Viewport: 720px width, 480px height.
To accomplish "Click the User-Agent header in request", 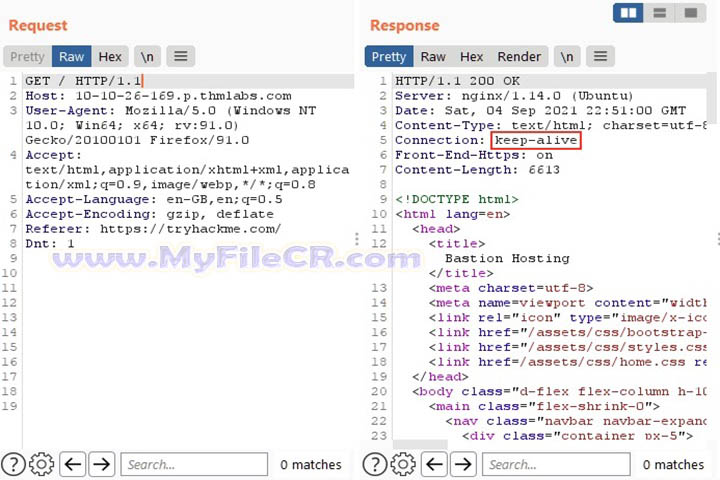I will pyautogui.click(x=171, y=125).
